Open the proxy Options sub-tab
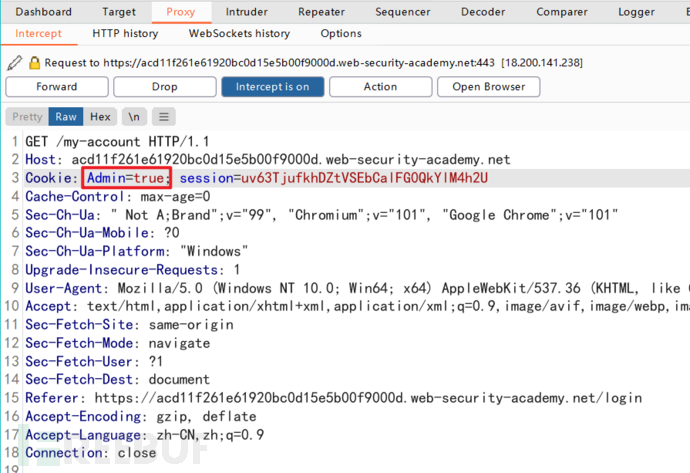Viewport: 690px width, 473px height. pos(341,33)
